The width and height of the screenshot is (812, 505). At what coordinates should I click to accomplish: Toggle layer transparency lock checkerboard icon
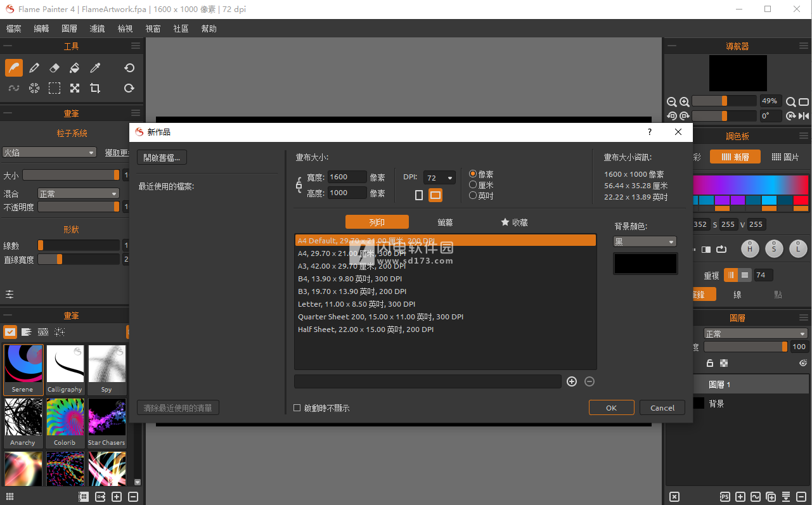point(724,363)
